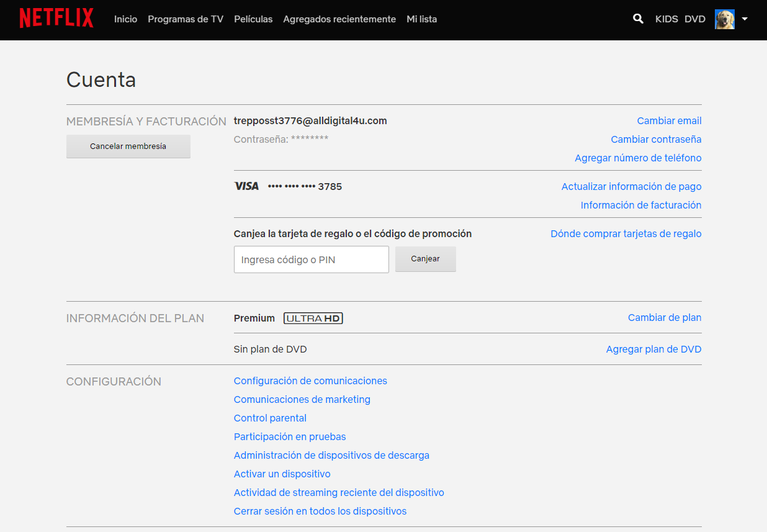Viewport: 767px width, 532px height.
Task: Click Cerrar sesión en todos los dispositivos
Action: click(x=320, y=512)
